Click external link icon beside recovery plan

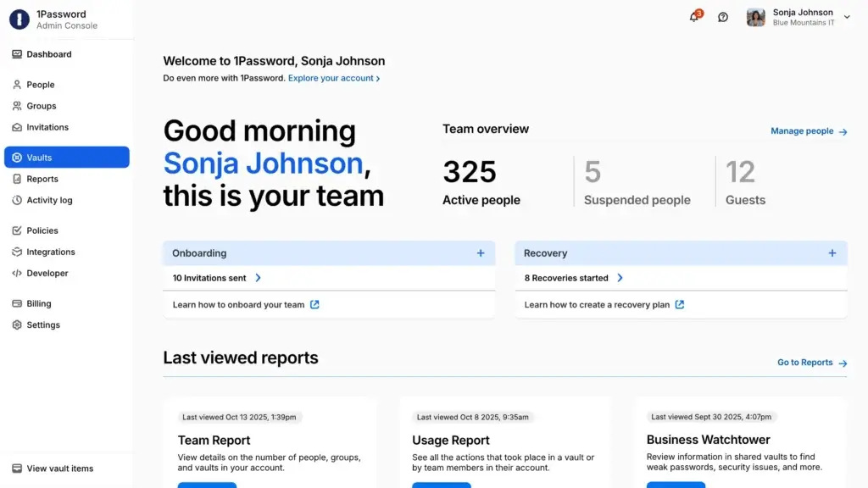[679, 304]
